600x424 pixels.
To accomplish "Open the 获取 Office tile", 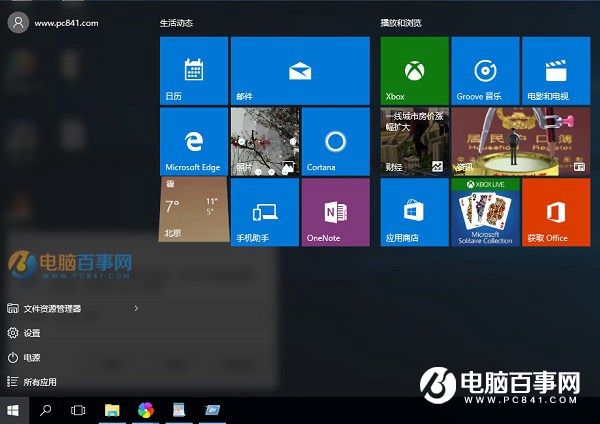I will coord(556,212).
